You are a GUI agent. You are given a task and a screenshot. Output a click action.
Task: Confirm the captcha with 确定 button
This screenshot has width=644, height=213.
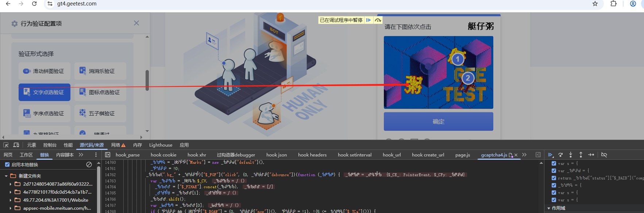coord(439,121)
